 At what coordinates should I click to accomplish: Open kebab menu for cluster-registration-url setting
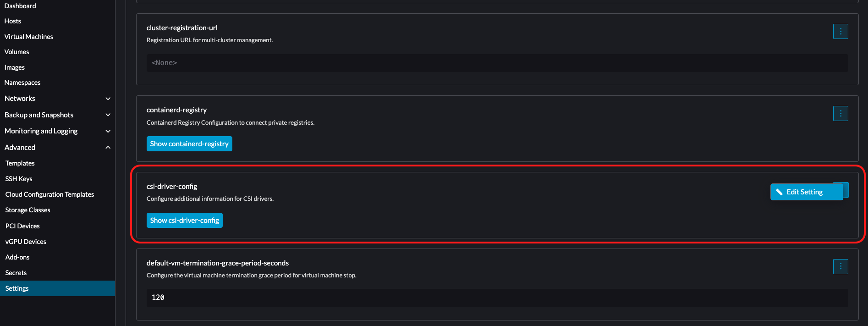coord(840,32)
